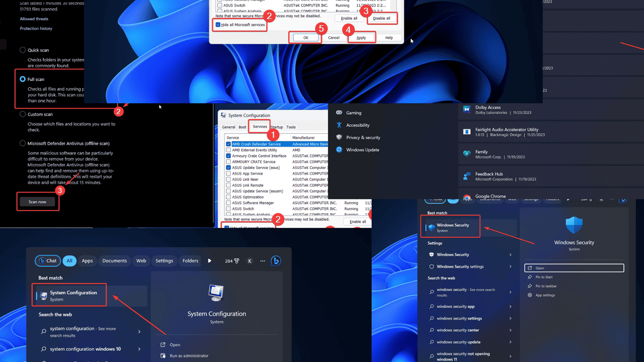This screenshot has width=644, height=362.
Task: Uncheck AMD Crash Defender Service checkbox
Action: (228, 144)
